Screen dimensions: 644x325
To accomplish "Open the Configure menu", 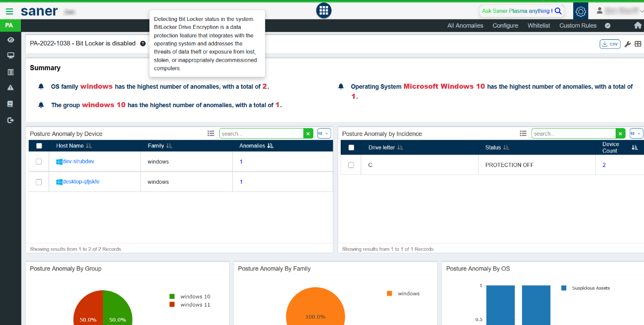I will pos(506,25).
